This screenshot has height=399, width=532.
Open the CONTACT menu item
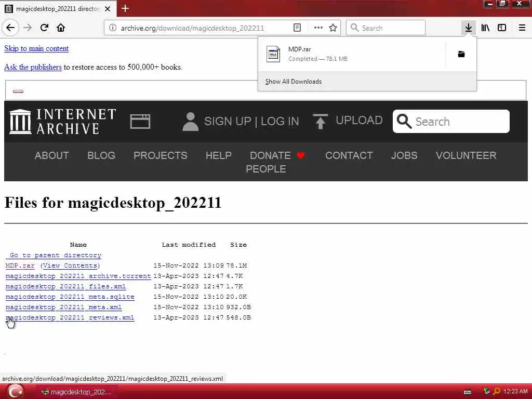coord(349,155)
